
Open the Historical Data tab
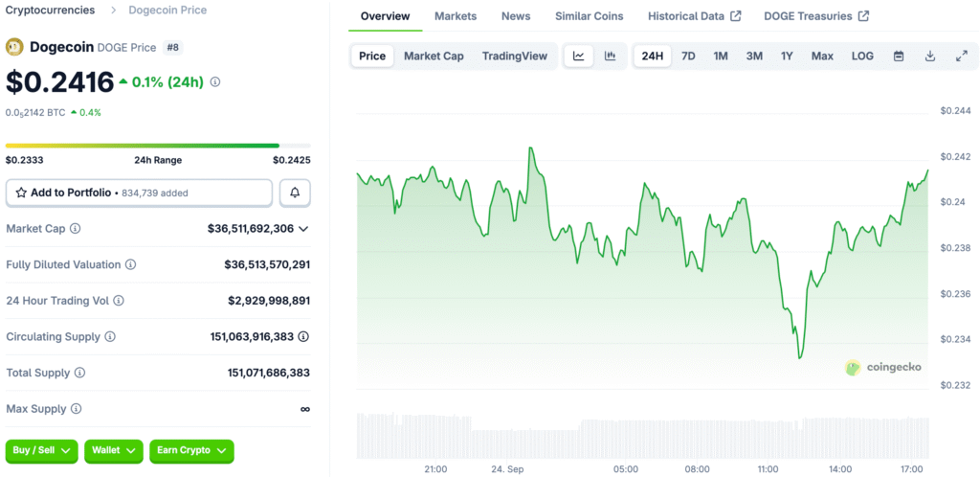pyautogui.click(x=695, y=16)
